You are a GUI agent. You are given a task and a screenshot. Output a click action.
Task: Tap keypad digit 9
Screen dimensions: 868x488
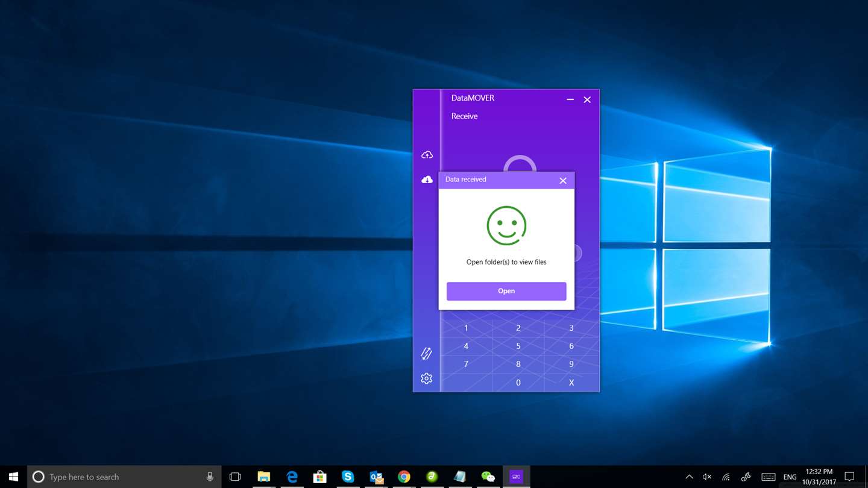click(x=571, y=364)
